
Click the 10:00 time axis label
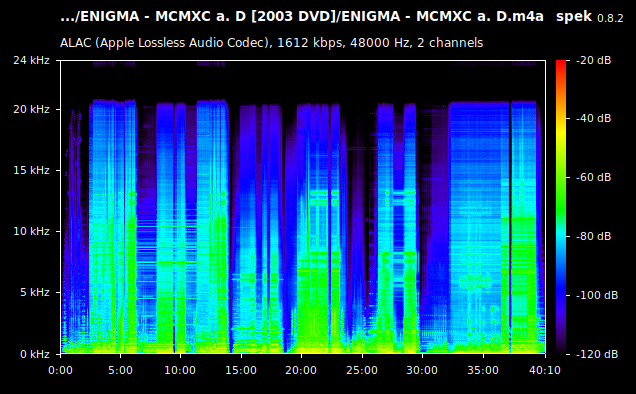[180, 370]
